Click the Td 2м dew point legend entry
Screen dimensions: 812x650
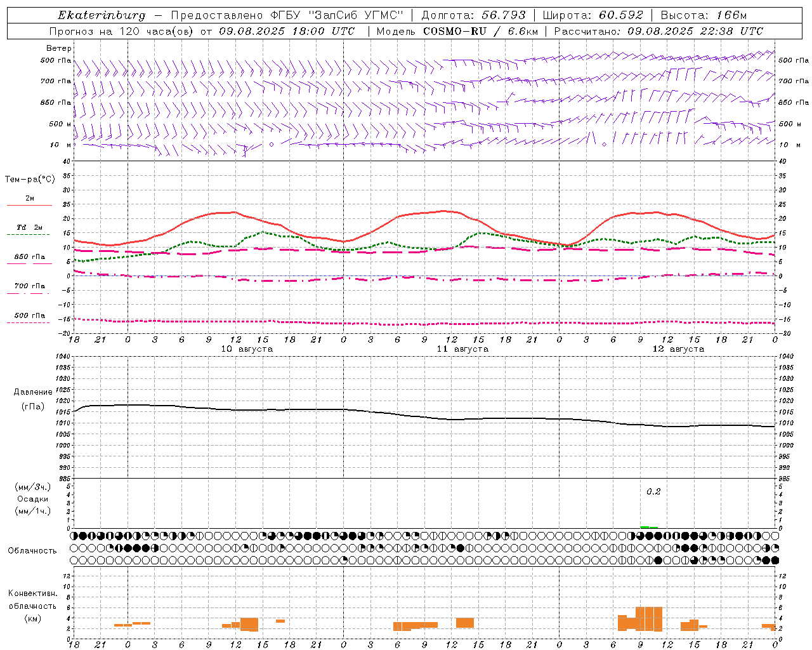point(30,227)
